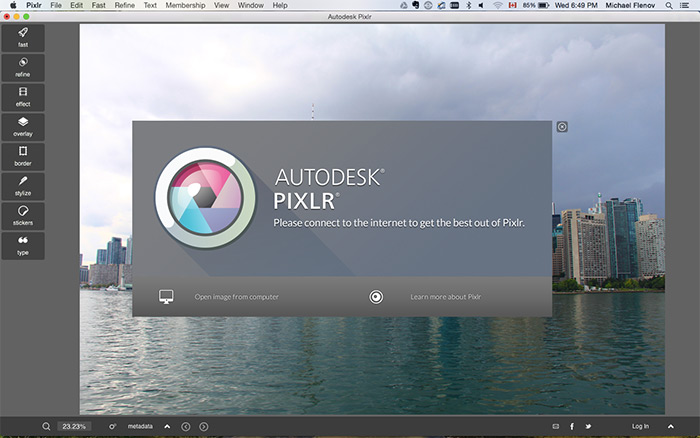This screenshot has width=700, height=438.
Task: Share via the Twitter icon
Action: [588, 426]
